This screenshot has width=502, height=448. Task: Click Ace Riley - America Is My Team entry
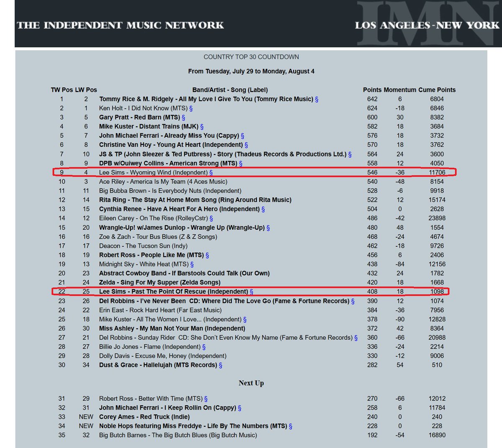tap(163, 182)
